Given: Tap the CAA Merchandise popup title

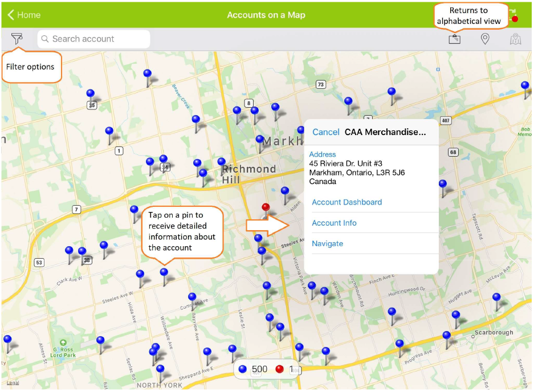Looking at the screenshot, I should (385, 132).
